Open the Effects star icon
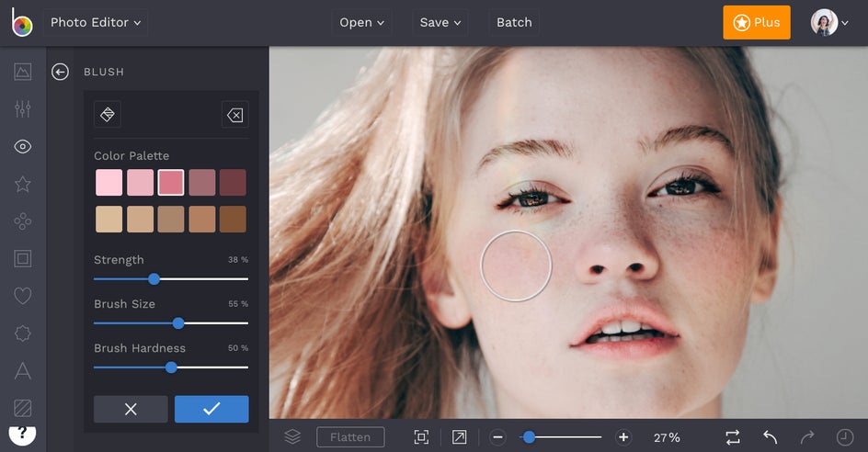 (23, 184)
